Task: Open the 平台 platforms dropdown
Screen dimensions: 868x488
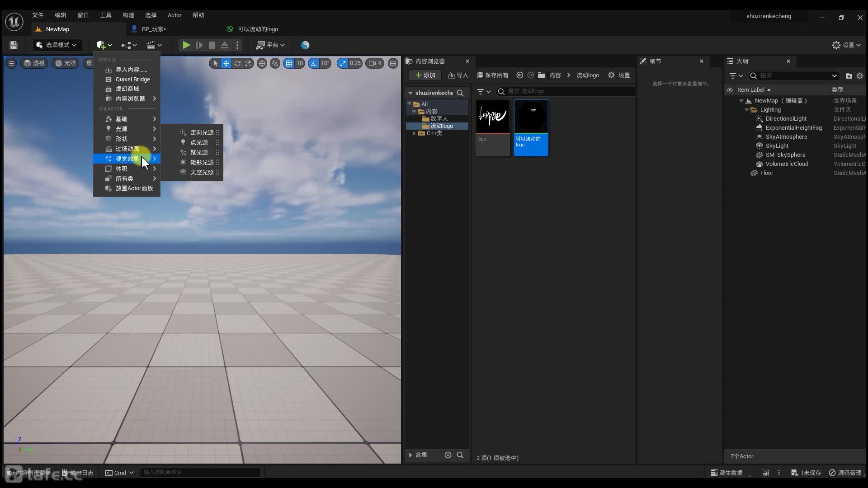Action: pyautogui.click(x=270, y=45)
